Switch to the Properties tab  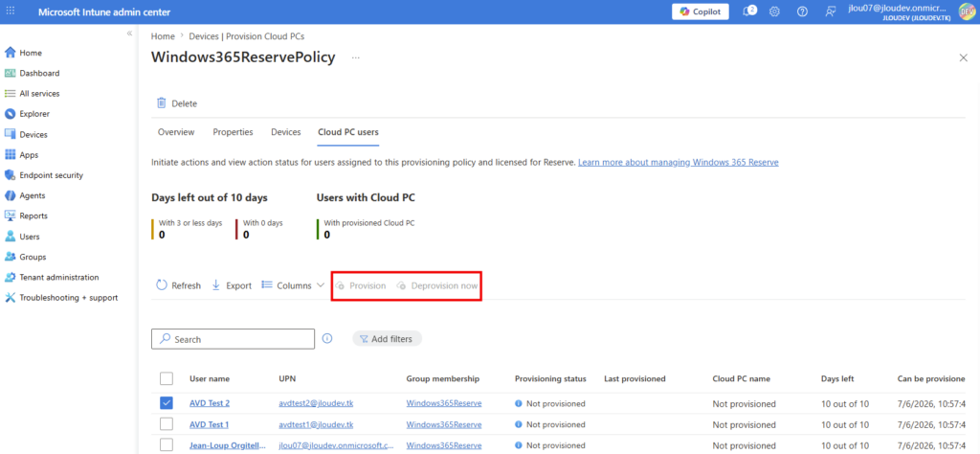234,132
